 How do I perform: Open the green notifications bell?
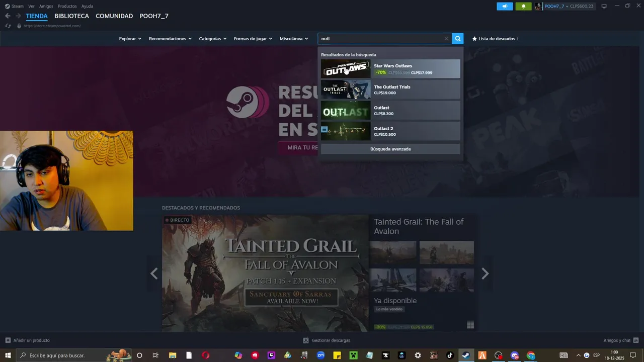[523, 6]
